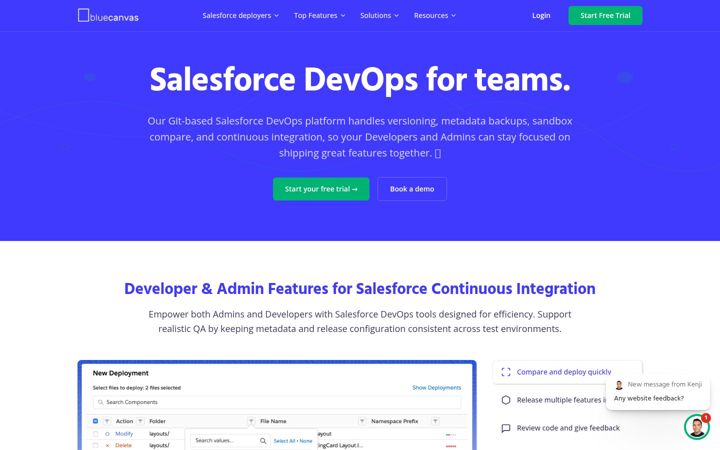This screenshot has height=450, width=720.
Task: Click the New Deployment heading
Action: [120, 373]
